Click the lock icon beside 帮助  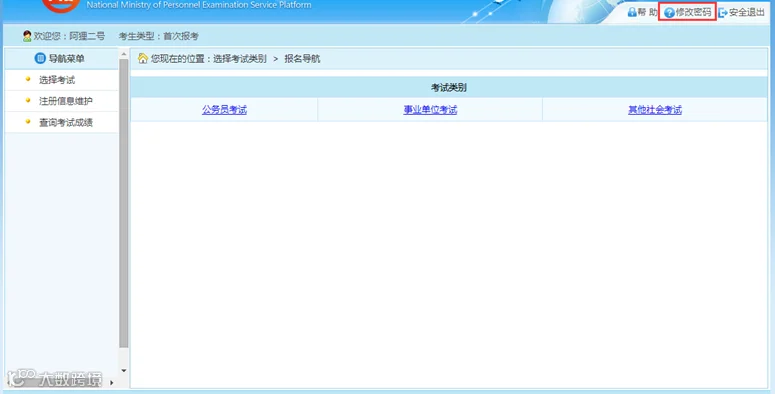click(632, 12)
